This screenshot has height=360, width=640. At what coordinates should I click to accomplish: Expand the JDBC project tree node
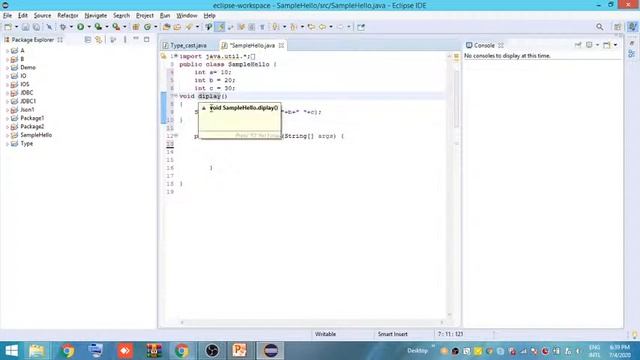[x=7, y=93]
